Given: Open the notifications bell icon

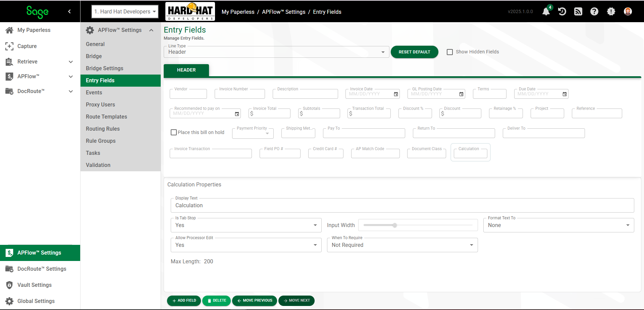Looking at the screenshot, I should 546,11.
